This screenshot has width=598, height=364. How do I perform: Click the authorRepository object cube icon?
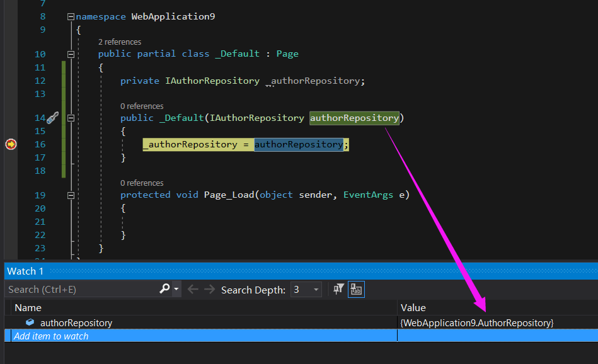(x=30, y=322)
